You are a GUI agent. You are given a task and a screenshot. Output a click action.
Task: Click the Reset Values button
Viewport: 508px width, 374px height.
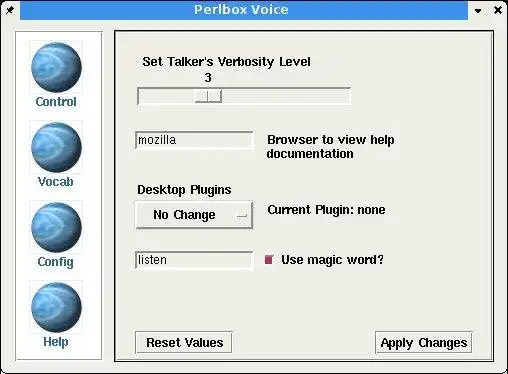click(184, 342)
